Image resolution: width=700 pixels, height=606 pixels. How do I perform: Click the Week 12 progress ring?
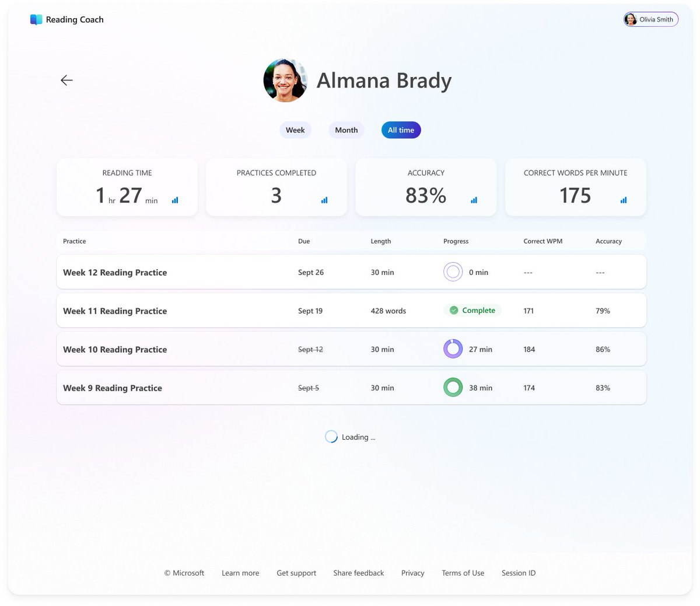(453, 272)
